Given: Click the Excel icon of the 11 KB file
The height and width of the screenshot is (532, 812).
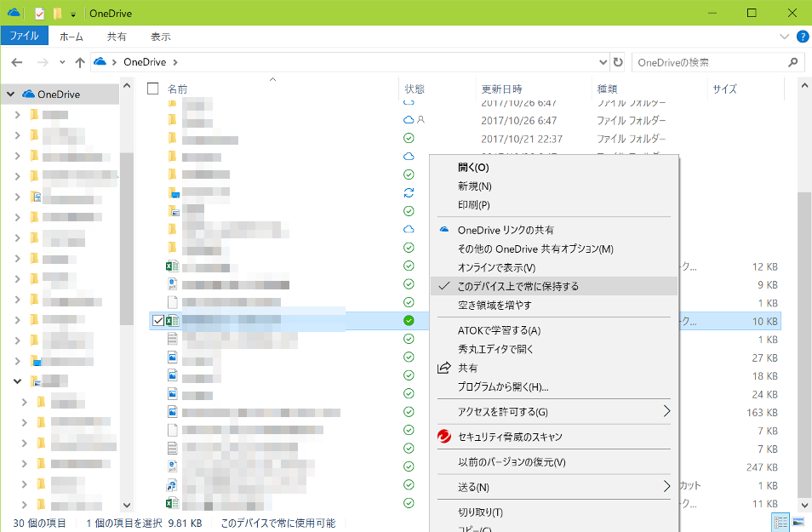Looking at the screenshot, I should point(172,503).
